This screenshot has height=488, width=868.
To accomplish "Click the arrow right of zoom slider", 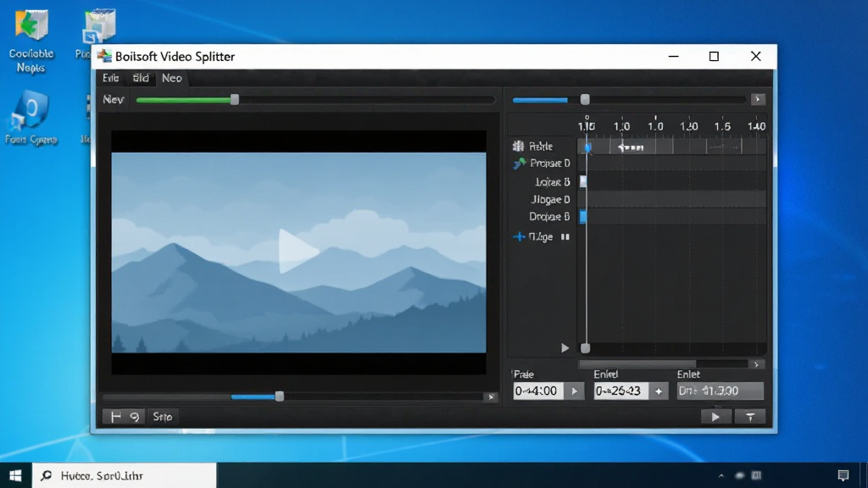I will [x=758, y=99].
